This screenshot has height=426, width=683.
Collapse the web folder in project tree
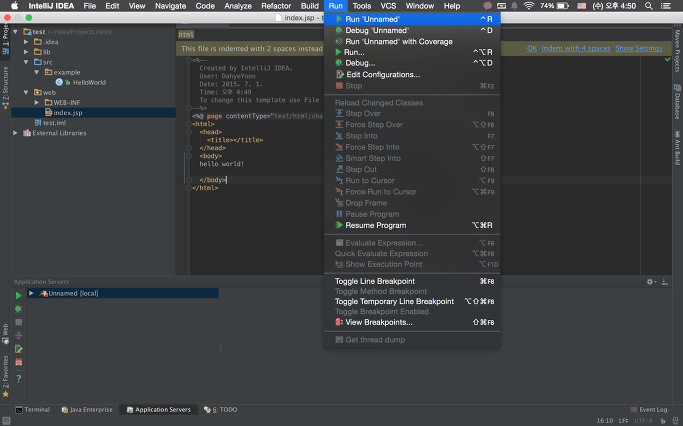(26, 92)
